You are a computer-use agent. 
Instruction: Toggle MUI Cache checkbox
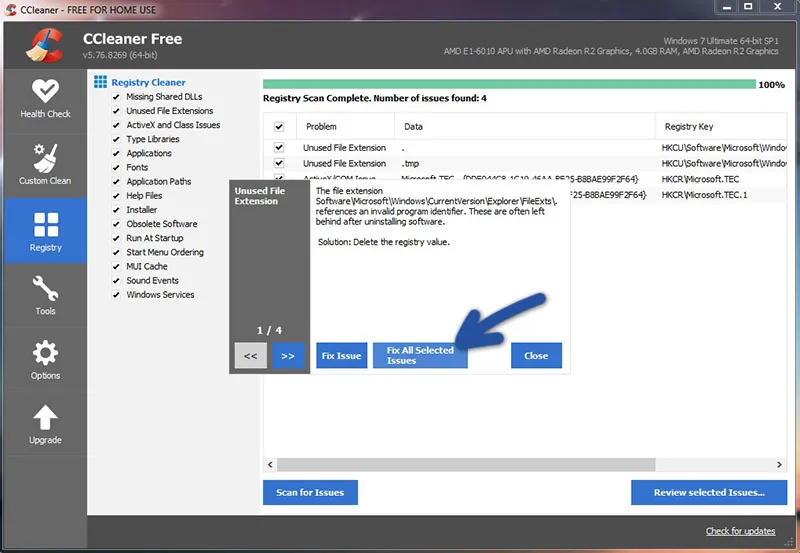[116, 266]
